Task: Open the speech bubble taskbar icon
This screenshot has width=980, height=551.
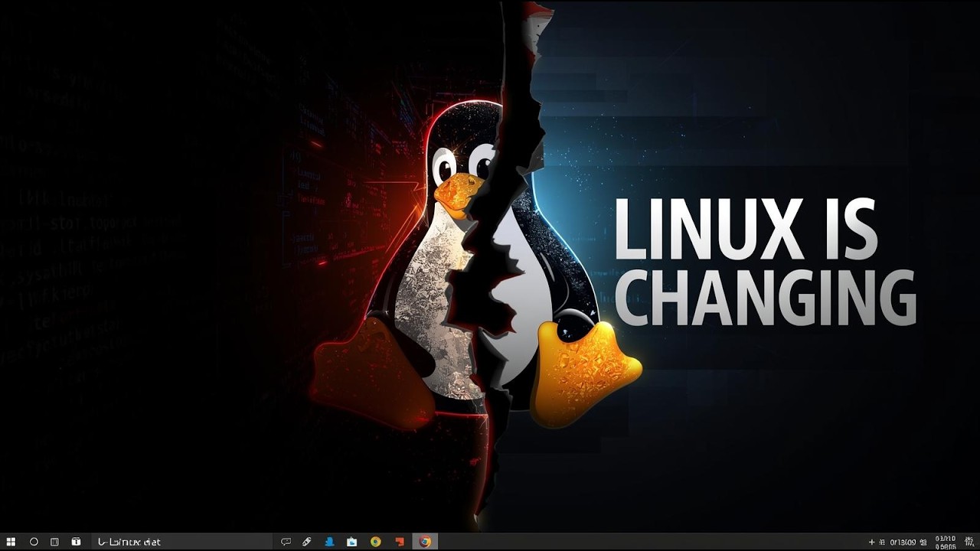Action: pyautogui.click(x=286, y=542)
